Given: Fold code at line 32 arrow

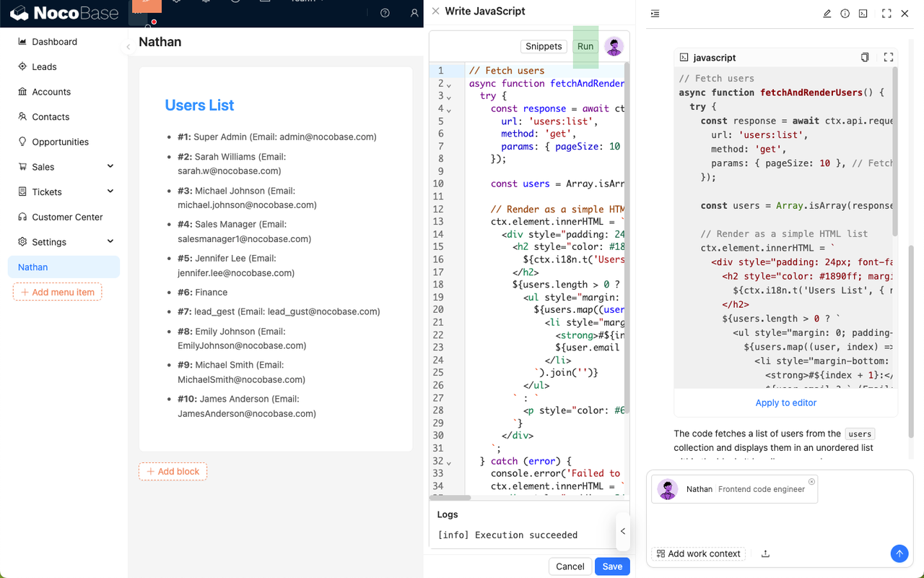Looking at the screenshot, I should (449, 462).
